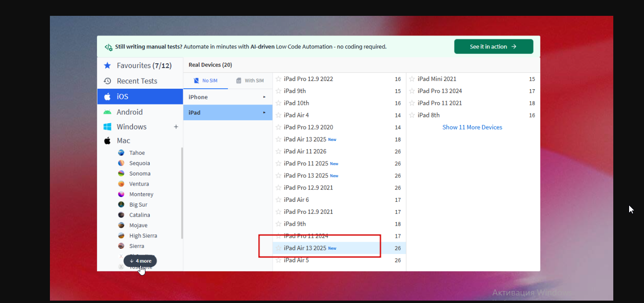644x303 pixels.
Task: Launch iPad Air 13 2025 iOS 18
Action: pyautogui.click(x=339, y=140)
